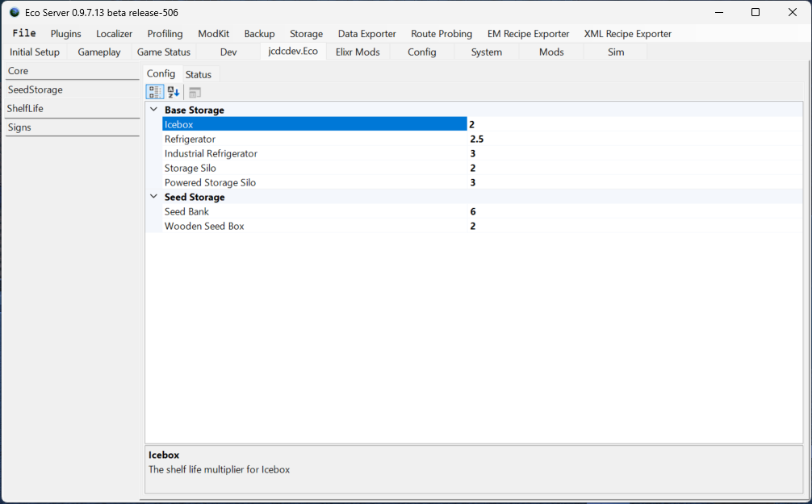Open the Route Probing menu

click(442, 34)
